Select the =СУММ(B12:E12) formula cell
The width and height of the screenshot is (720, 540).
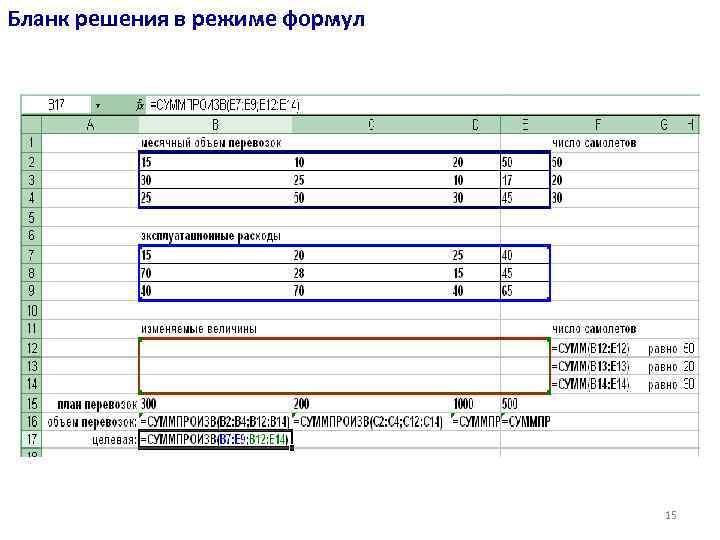[597, 348]
